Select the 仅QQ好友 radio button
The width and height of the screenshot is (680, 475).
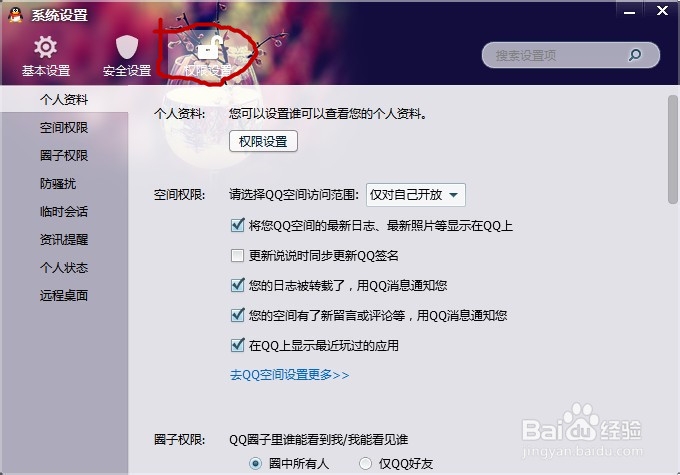pyautogui.click(x=365, y=463)
